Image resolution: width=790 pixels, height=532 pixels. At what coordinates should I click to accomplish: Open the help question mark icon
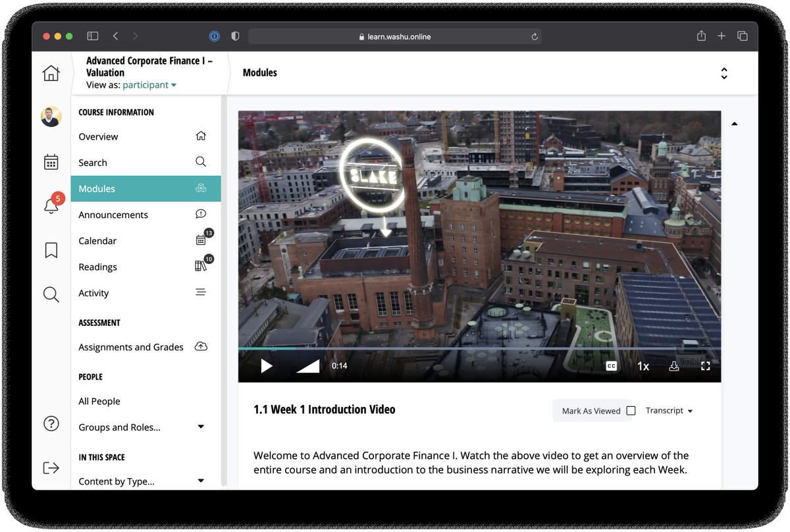51,424
